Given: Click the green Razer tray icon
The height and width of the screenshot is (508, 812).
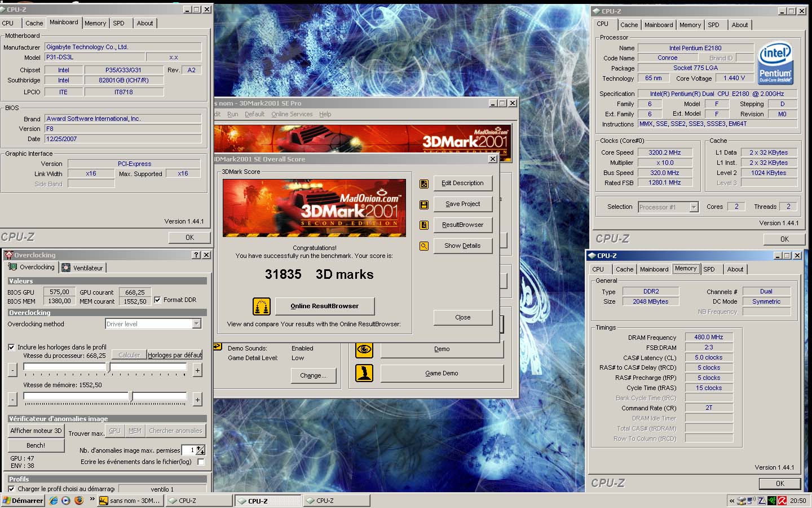Looking at the screenshot, I should pyautogui.click(x=772, y=501).
